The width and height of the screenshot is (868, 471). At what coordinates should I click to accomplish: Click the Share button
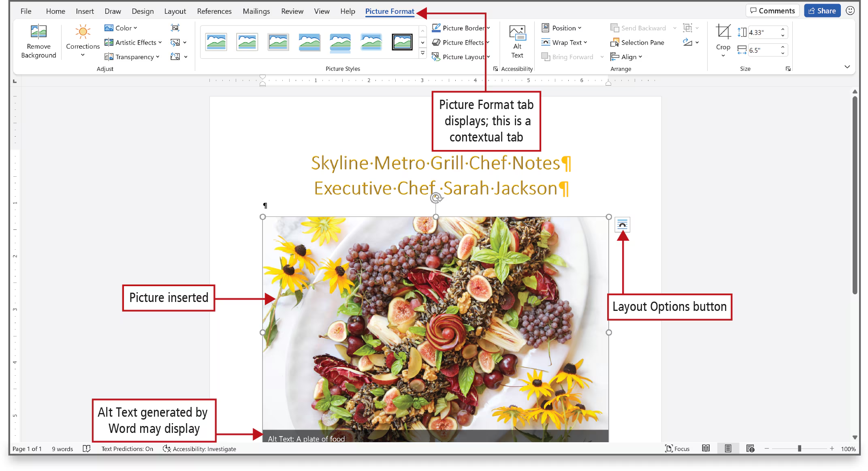[822, 11]
